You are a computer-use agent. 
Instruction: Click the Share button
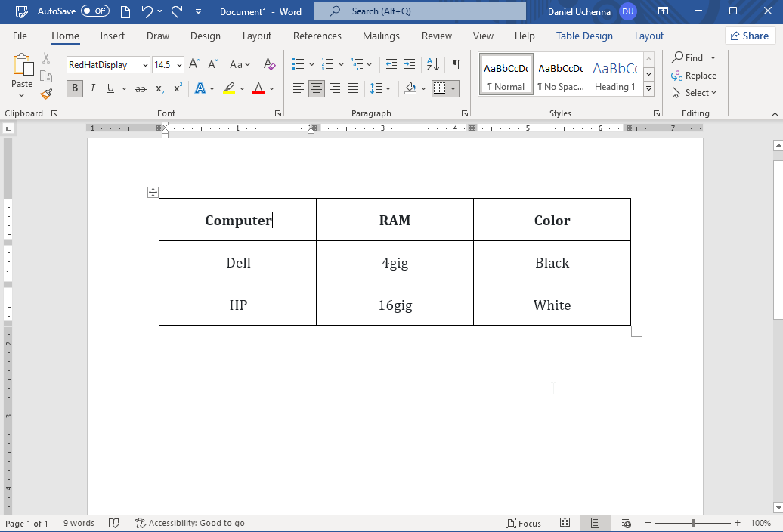pyautogui.click(x=750, y=36)
